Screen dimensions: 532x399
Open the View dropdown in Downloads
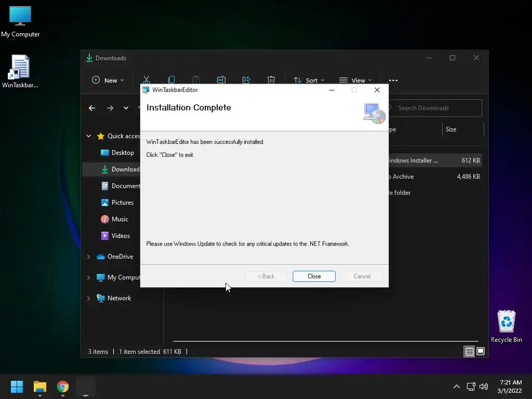click(355, 81)
